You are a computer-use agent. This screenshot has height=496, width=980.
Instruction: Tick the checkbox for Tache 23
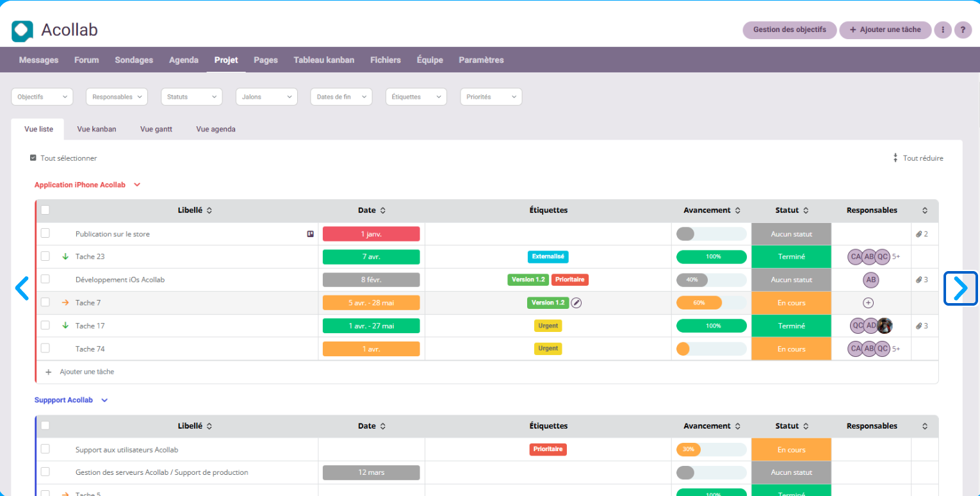point(45,256)
